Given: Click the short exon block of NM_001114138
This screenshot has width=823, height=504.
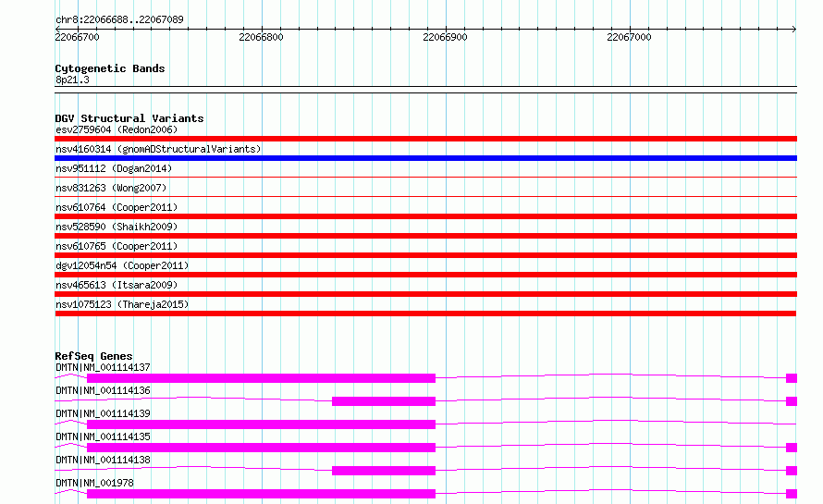Looking at the screenshot, I should coord(384,471).
